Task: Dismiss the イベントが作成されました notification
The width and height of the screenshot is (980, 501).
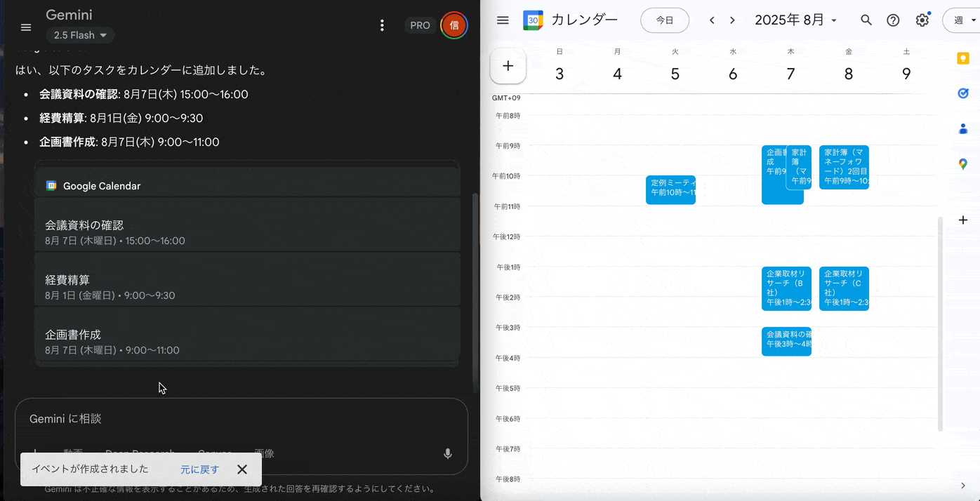Action: (x=242, y=469)
